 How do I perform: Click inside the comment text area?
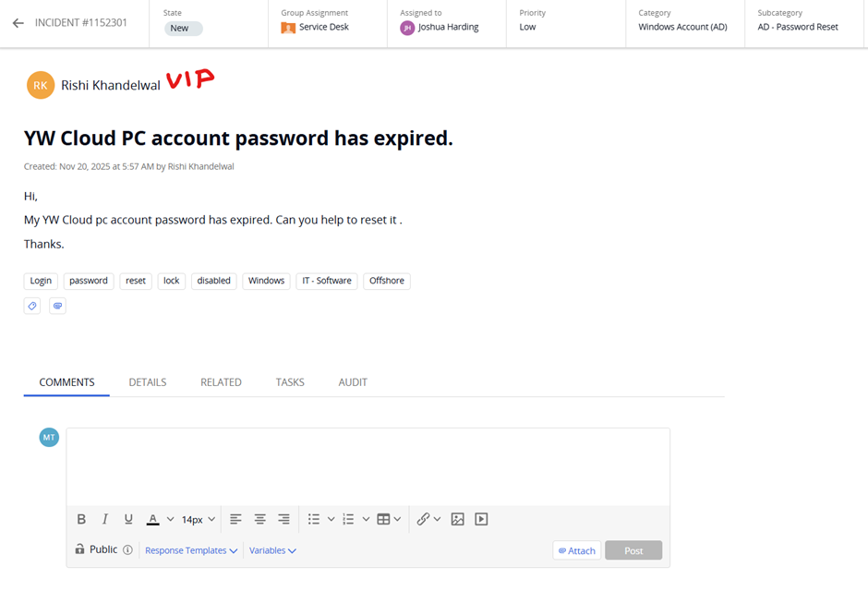368,467
